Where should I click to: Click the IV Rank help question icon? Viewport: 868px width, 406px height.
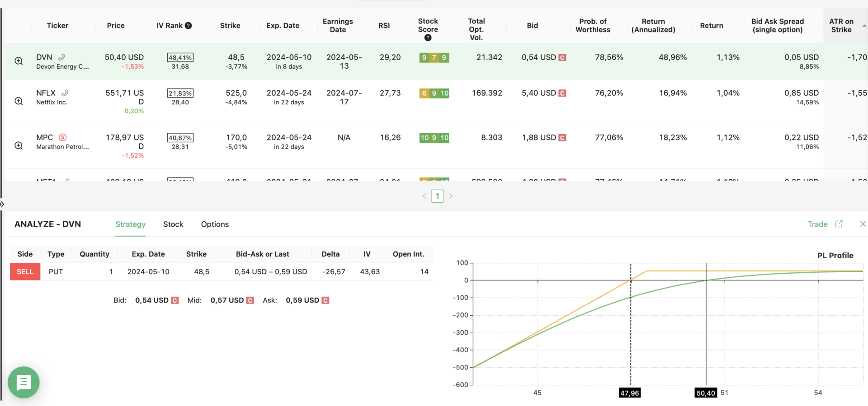[189, 26]
